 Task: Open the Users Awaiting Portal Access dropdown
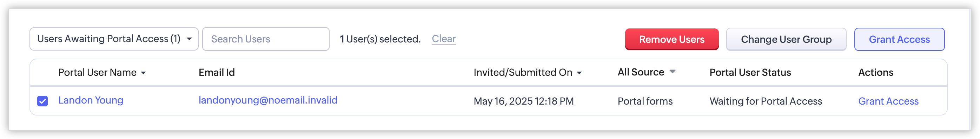pos(114,39)
